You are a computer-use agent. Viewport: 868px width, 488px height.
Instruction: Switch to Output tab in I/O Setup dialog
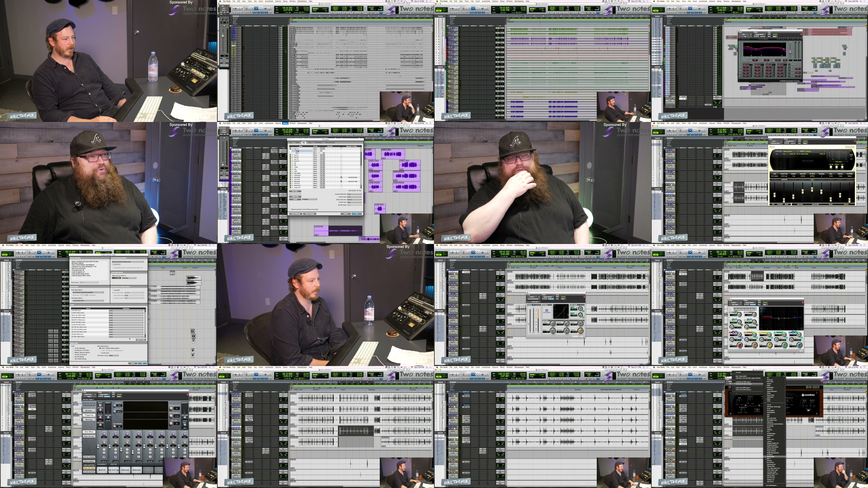pyautogui.click(x=298, y=142)
